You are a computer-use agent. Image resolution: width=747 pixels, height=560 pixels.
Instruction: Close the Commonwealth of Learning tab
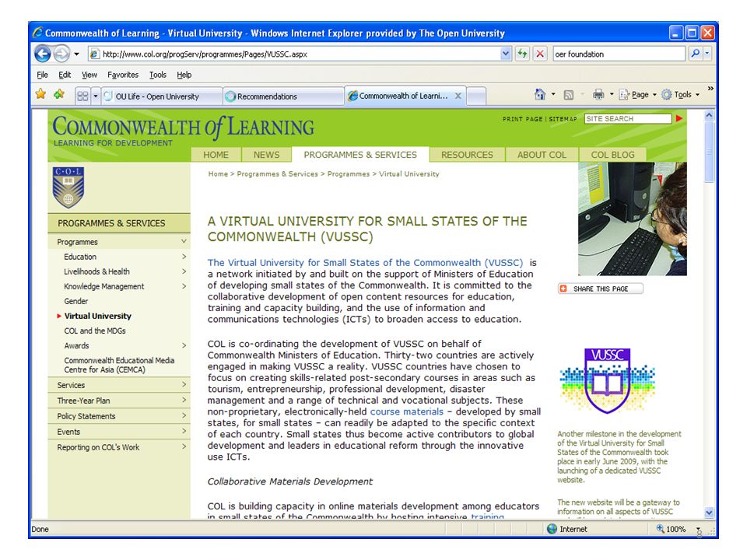[x=458, y=96]
